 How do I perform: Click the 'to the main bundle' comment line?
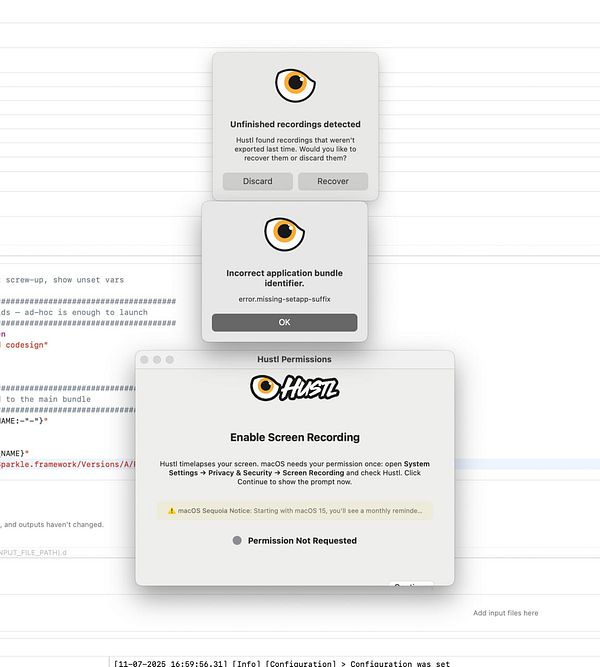[x=46, y=399]
